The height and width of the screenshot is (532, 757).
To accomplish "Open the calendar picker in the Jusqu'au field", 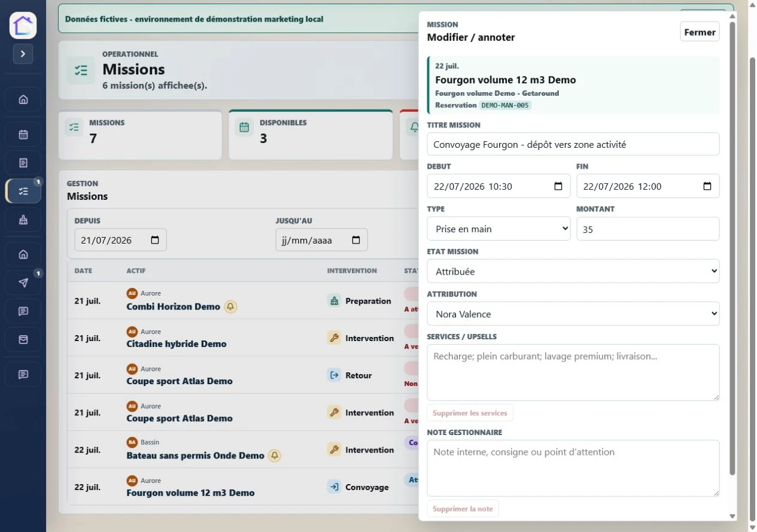I will [x=356, y=240].
